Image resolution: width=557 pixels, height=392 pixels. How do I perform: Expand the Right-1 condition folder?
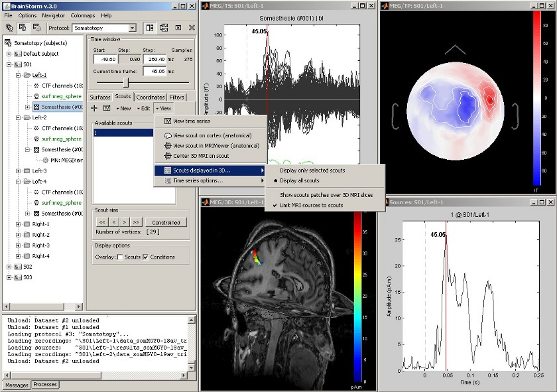(x=18, y=224)
